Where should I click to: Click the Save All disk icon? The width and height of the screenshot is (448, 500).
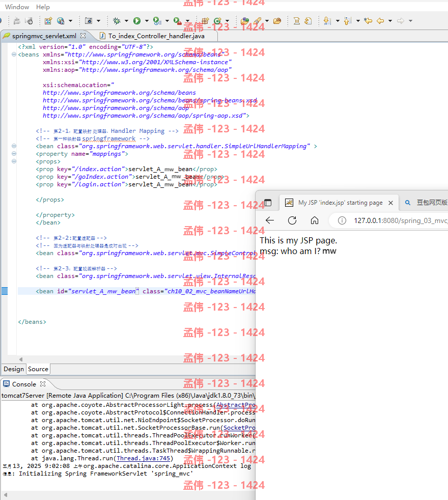tap(29, 21)
